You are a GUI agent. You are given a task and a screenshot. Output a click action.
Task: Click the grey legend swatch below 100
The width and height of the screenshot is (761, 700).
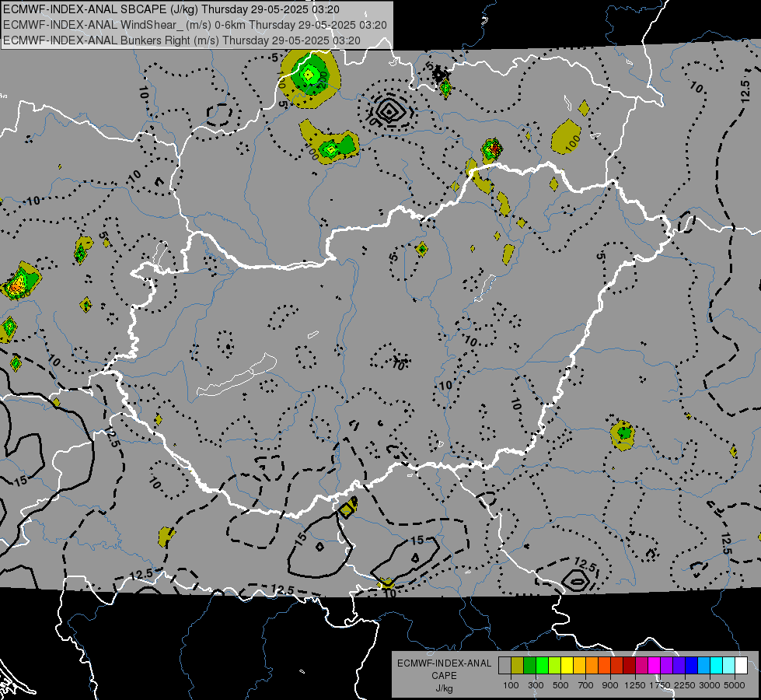504,666
